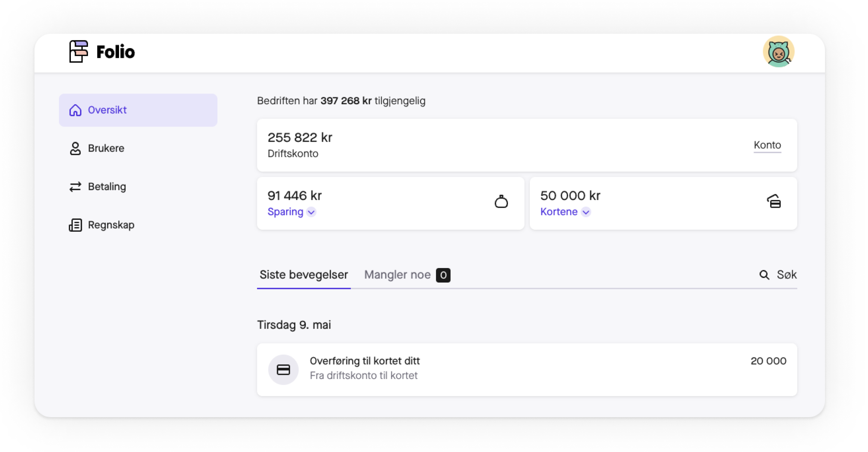Screen dimensions: 868x452
Task: Expand the Sparing dropdown chevron
Action: (311, 212)
